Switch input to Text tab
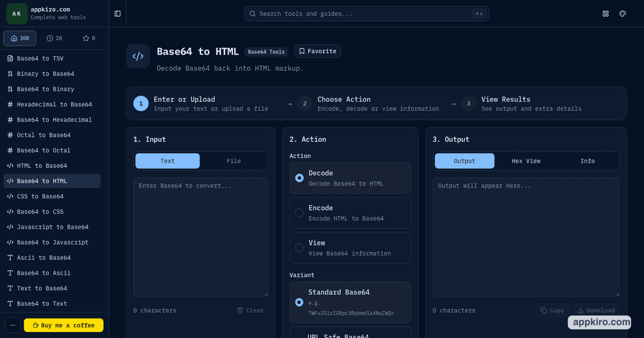This screenshot has height=338, width=644. 167,161
